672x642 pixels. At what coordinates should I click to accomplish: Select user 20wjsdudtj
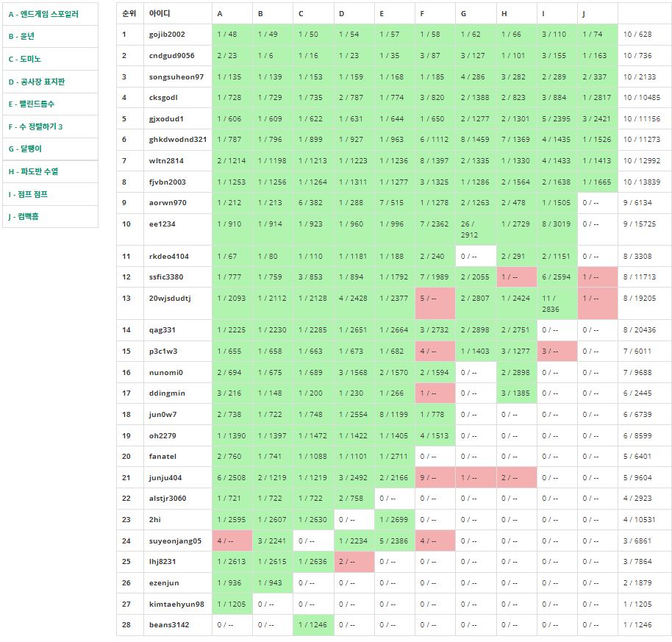coord(170,299)
